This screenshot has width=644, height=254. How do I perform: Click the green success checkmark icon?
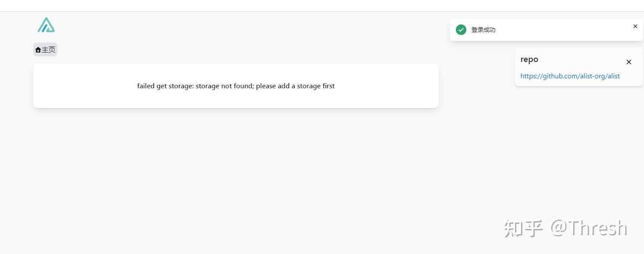461,30
